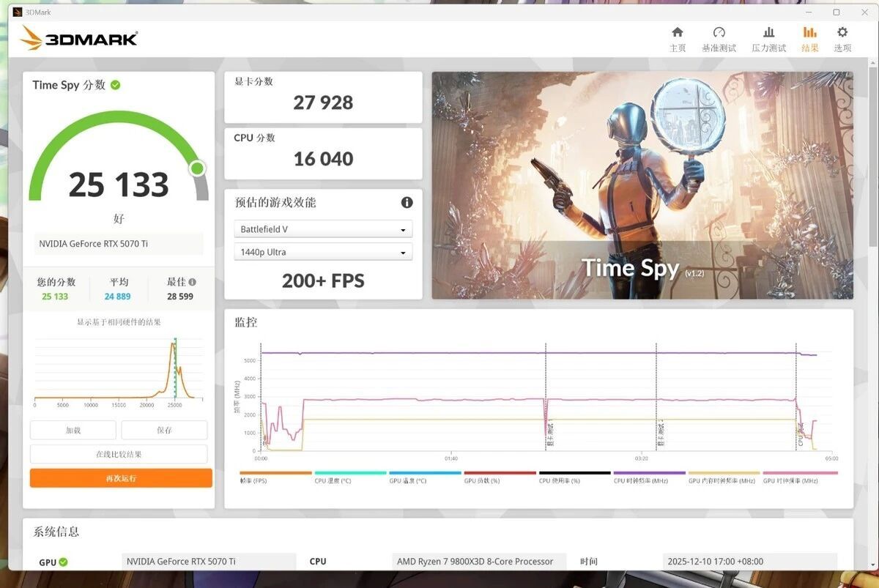Open the 选项 options gear icon
The height and width of the screenshot is (588, 879).
point(842,32)
